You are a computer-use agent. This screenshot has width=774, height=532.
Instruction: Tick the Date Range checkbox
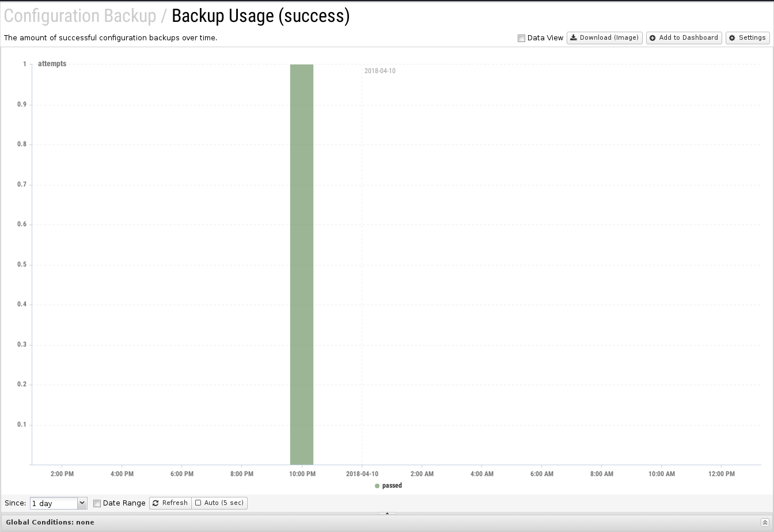[97, 503]
